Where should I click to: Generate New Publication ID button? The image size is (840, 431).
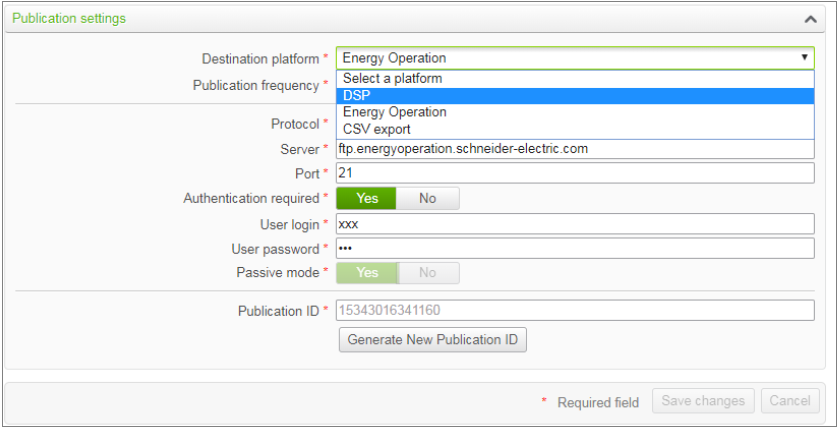[433, 339]
